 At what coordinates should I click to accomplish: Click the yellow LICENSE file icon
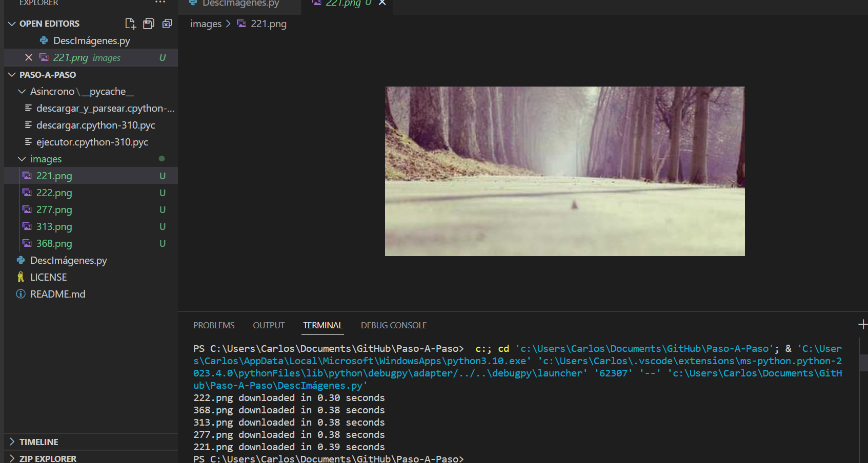pos(20,277)
